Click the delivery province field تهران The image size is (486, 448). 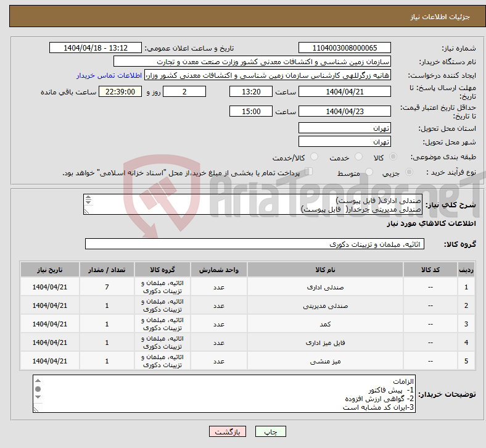pyautogui.click(x=344, y=128)
